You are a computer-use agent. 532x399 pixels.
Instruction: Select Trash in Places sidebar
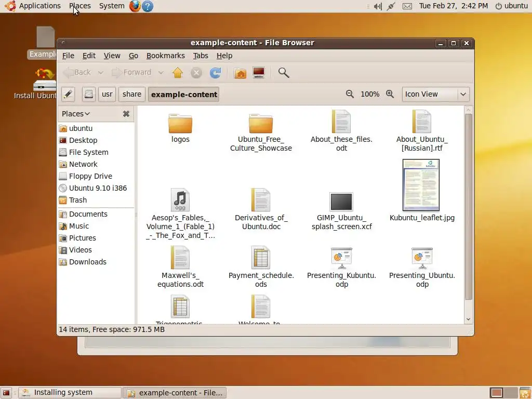96,200
